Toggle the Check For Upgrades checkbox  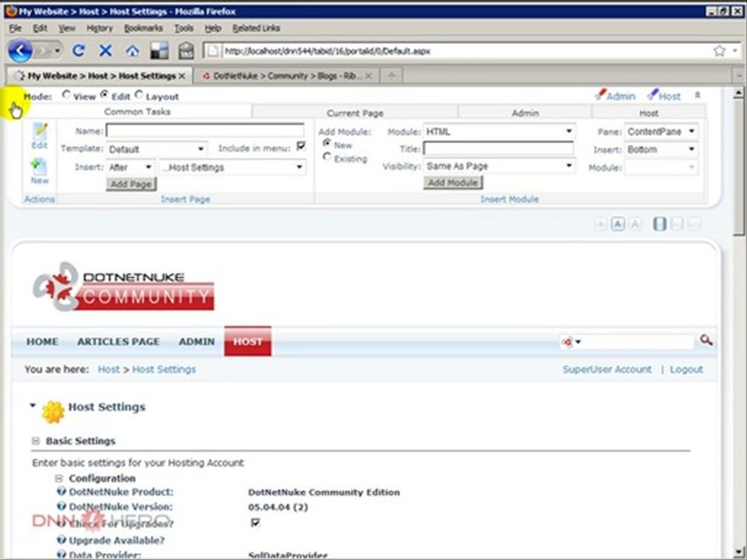pyautogui.click(x=255, y=523)
